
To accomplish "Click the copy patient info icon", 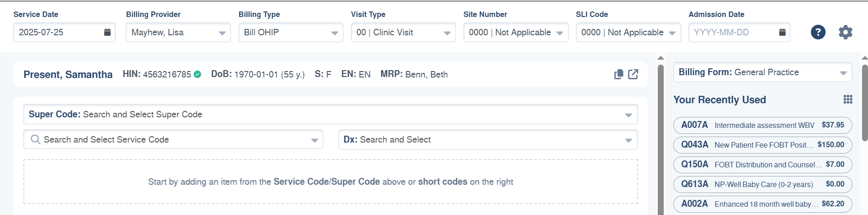I will (x=619, y=74).
